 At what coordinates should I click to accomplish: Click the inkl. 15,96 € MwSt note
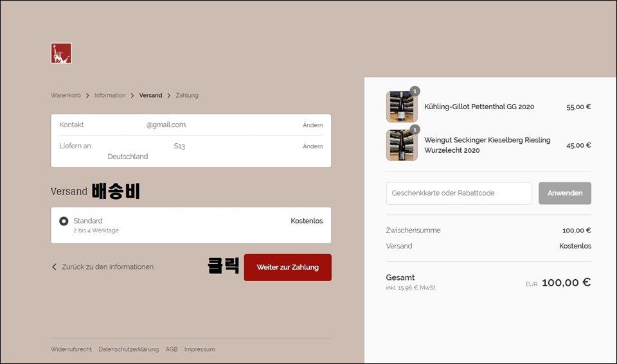(411, 288)
